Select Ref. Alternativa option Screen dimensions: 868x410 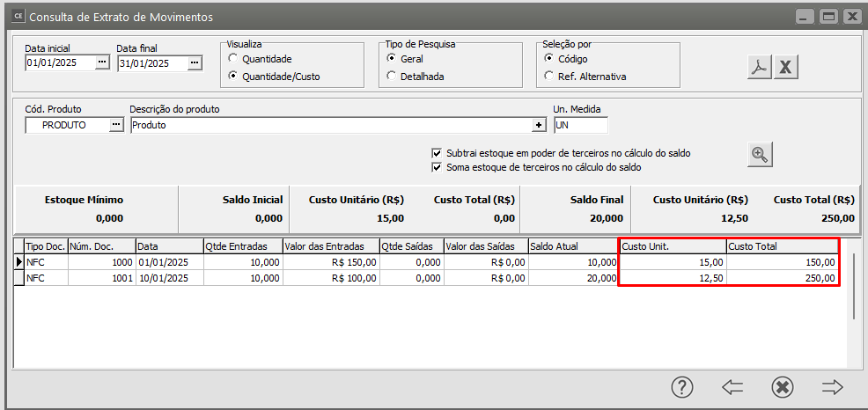click(549, 77)
